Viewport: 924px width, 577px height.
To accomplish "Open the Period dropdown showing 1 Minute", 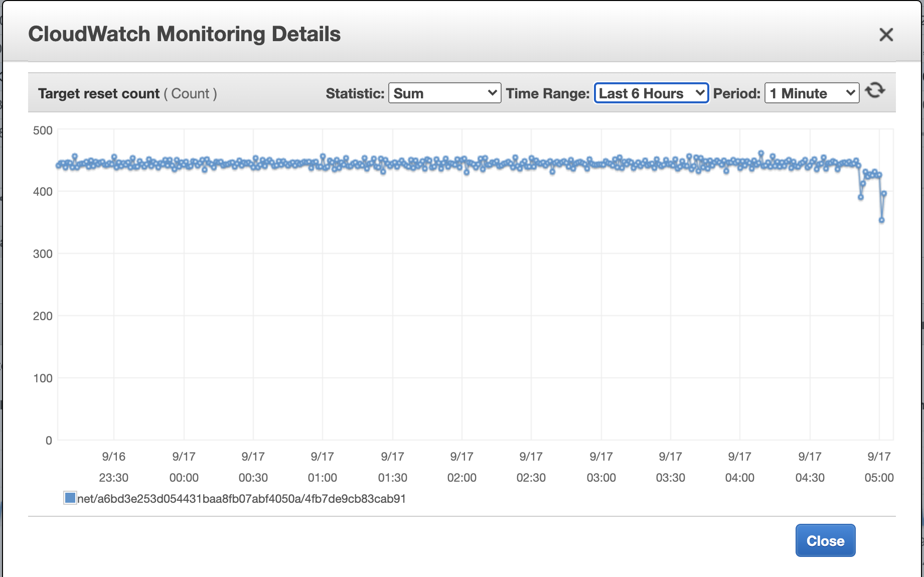I will point(812,93).
